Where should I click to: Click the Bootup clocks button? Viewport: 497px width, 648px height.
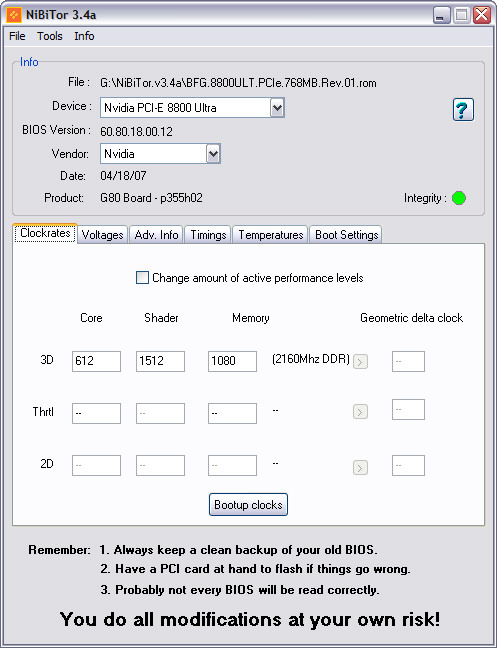pyautogui.click(x=248, y=505)
